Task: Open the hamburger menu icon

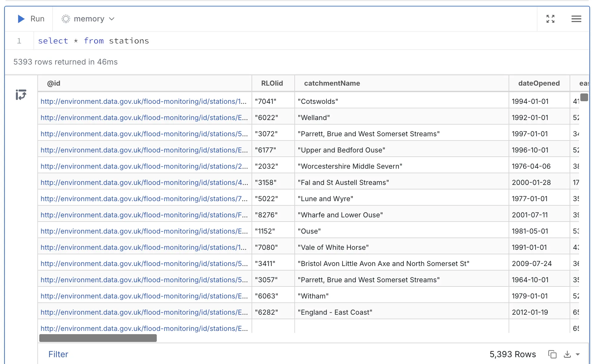Action: point(576,19)
